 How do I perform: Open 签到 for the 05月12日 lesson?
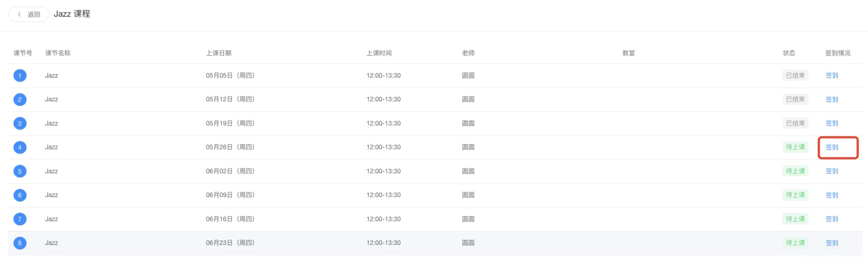[832, 100]
